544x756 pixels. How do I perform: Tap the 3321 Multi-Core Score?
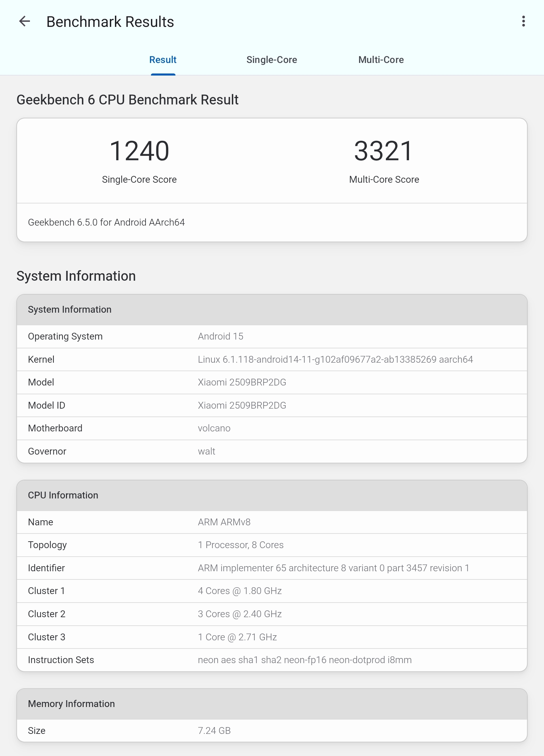click(x=384, y=151)
